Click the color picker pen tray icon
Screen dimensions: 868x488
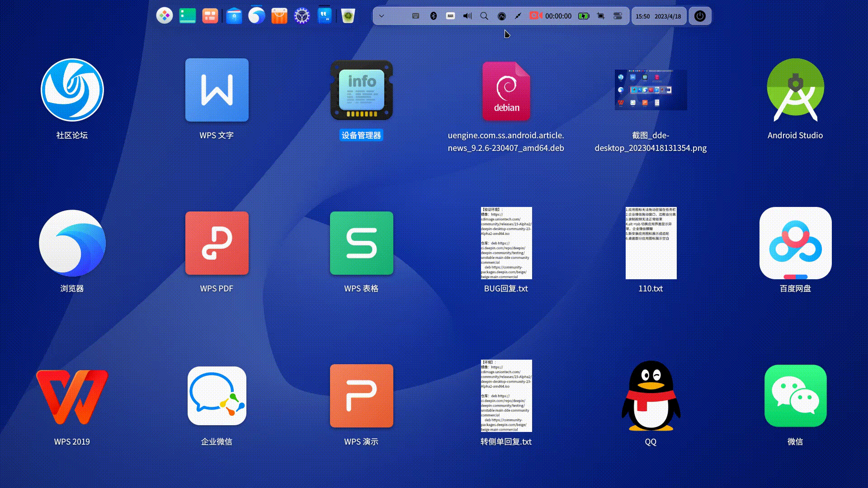pos(518,16)
